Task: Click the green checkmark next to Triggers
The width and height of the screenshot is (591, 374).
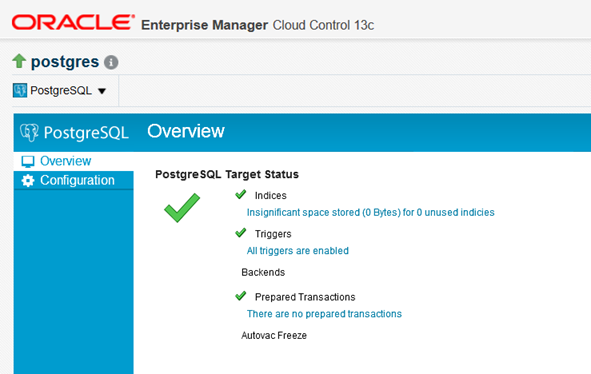Action: (240, 233)
